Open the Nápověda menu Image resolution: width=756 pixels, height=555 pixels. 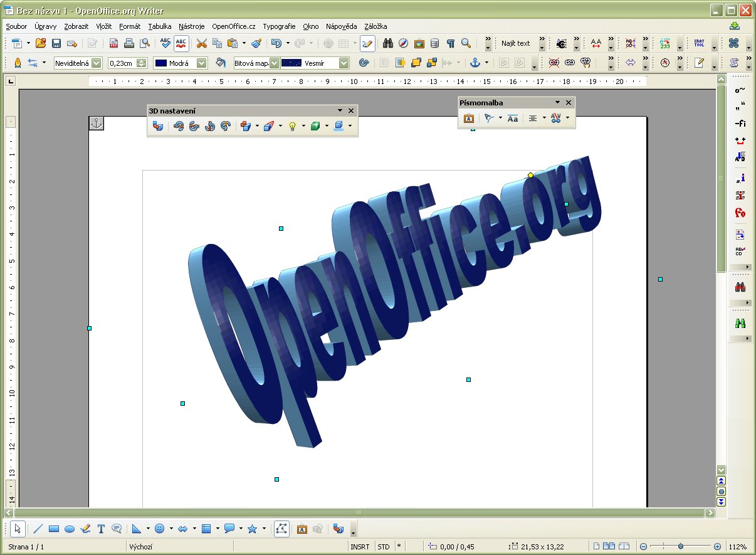coord(341,26)
